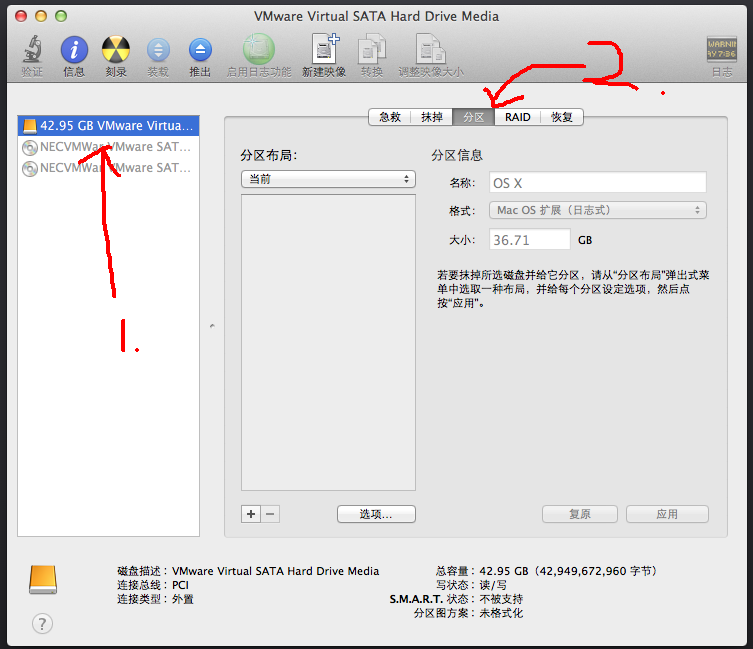Click the orange disk icon at bottom
753x649 pixels.
(43, 579)
